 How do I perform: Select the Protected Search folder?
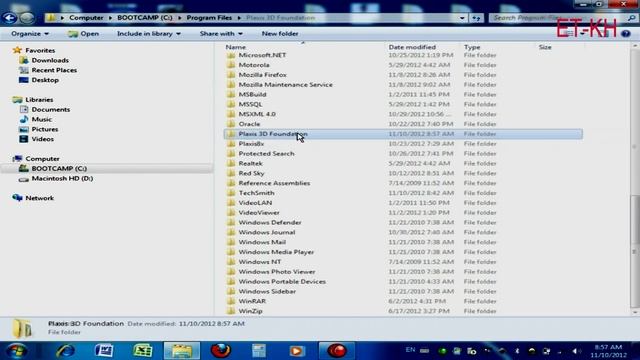[x=266, y=153]
